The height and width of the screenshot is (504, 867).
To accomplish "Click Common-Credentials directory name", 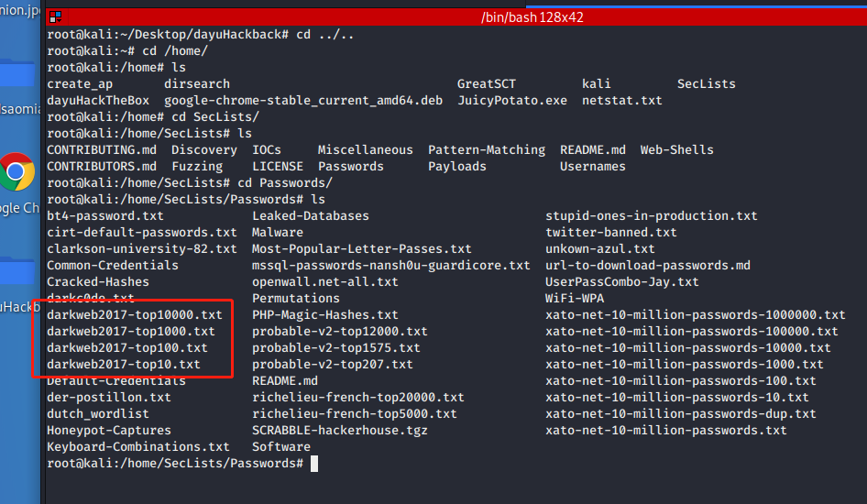I will click(x=113, y=265).
